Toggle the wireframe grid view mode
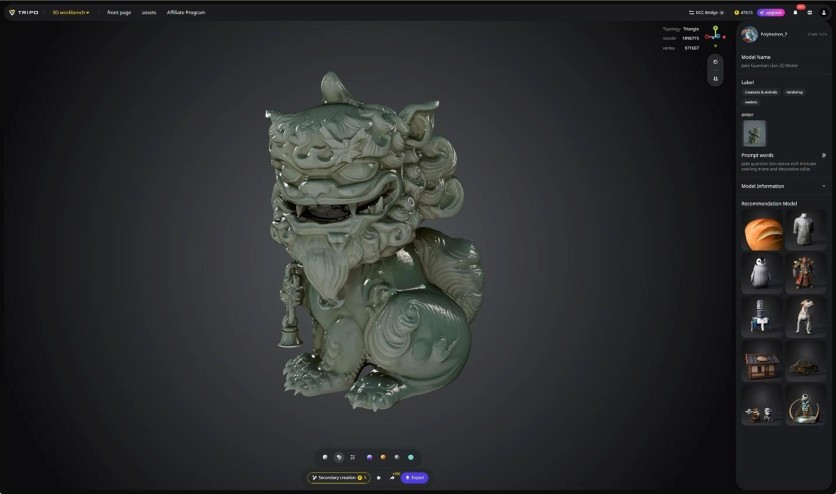This screenshot has width=836, height=494. click(352, 457)
